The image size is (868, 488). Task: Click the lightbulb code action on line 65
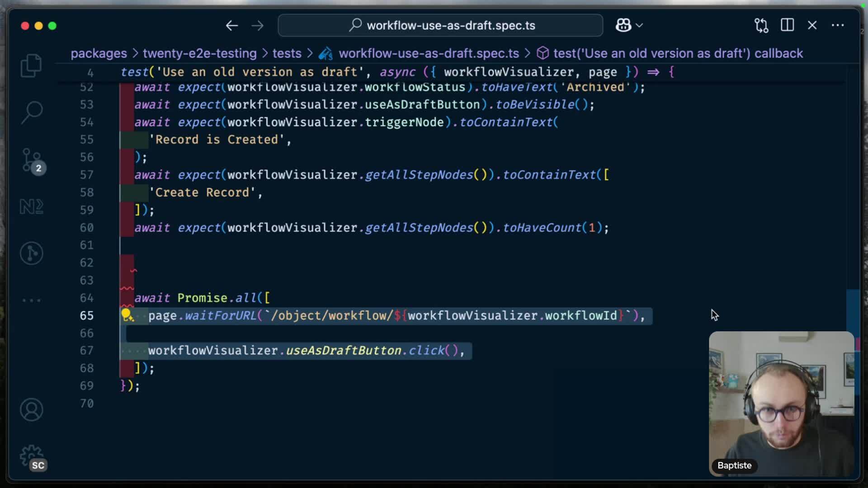[x=127, y=315]
